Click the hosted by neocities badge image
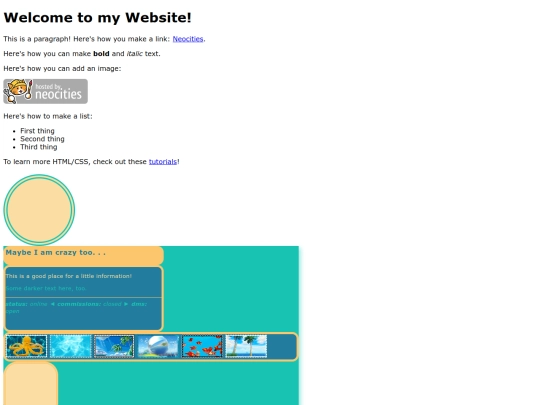The image size is (540, 405). (x=45, y=92)
